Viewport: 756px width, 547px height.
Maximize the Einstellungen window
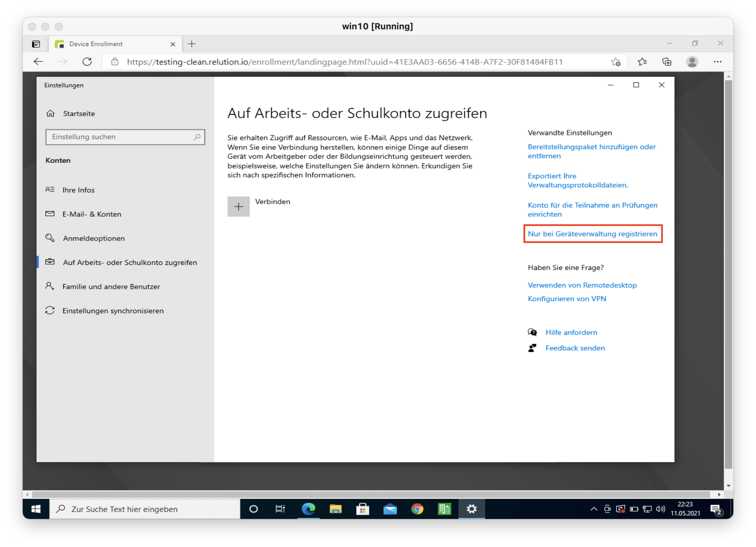[636, 85]
